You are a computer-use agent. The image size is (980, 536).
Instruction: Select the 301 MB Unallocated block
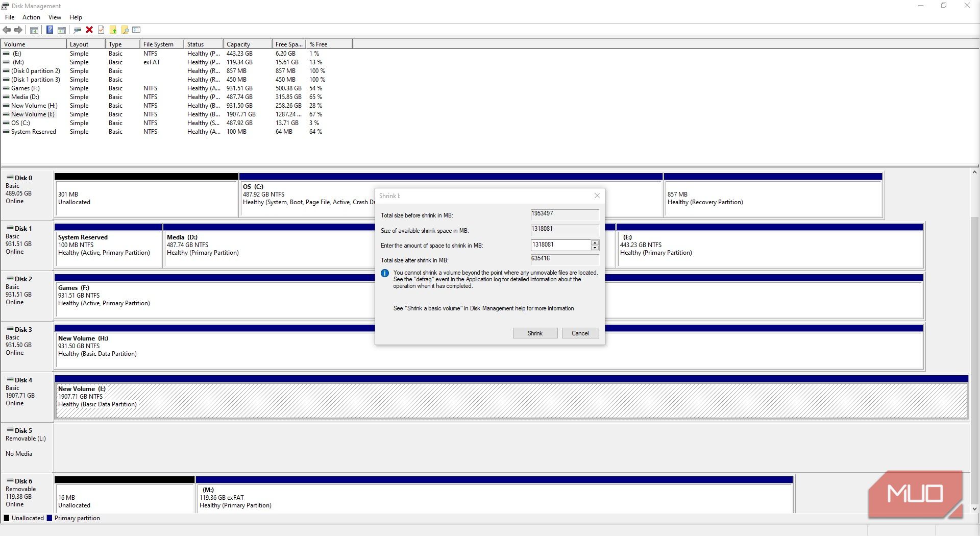[x=146, y=195]
